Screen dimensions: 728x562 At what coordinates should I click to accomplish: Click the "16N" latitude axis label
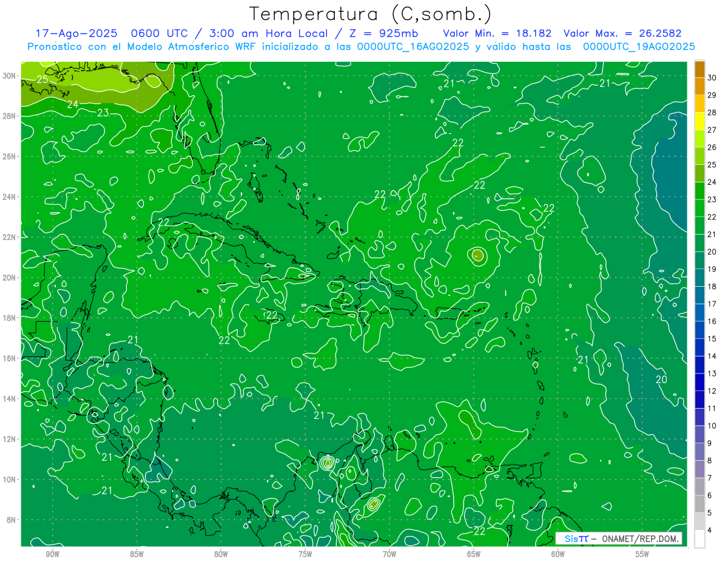pos(9,358)
